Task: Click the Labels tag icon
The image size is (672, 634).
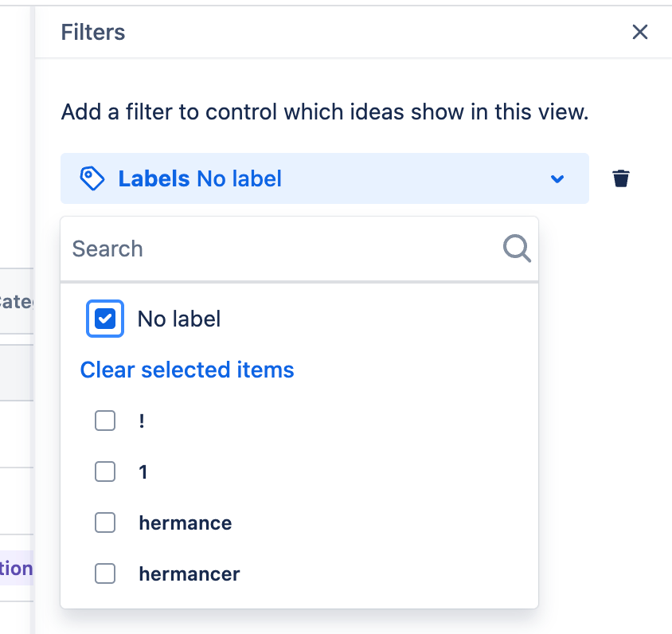Action: point(93,178)
